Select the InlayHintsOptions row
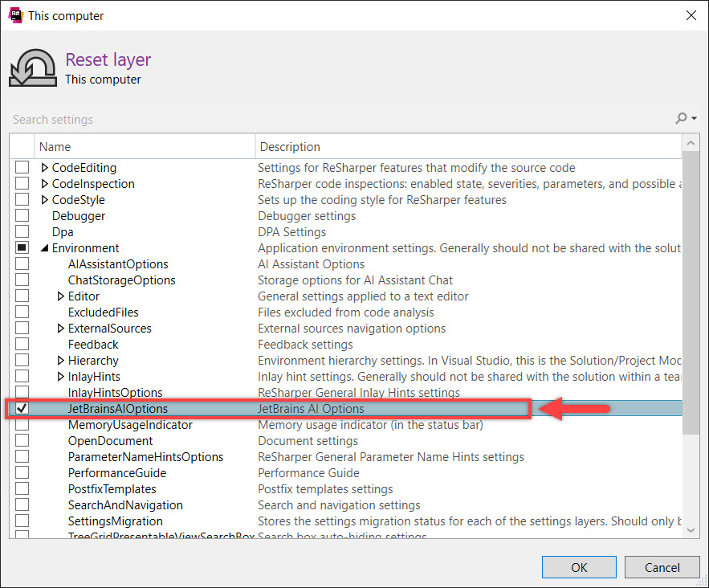Viewport: 709px width, 588px height. pos(346,393)
